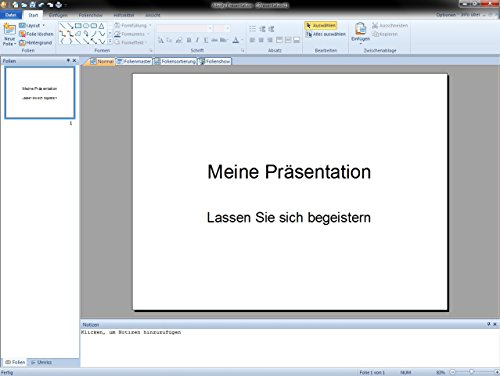
Task: Align paragraph left
Action: [x=252, y=40]
